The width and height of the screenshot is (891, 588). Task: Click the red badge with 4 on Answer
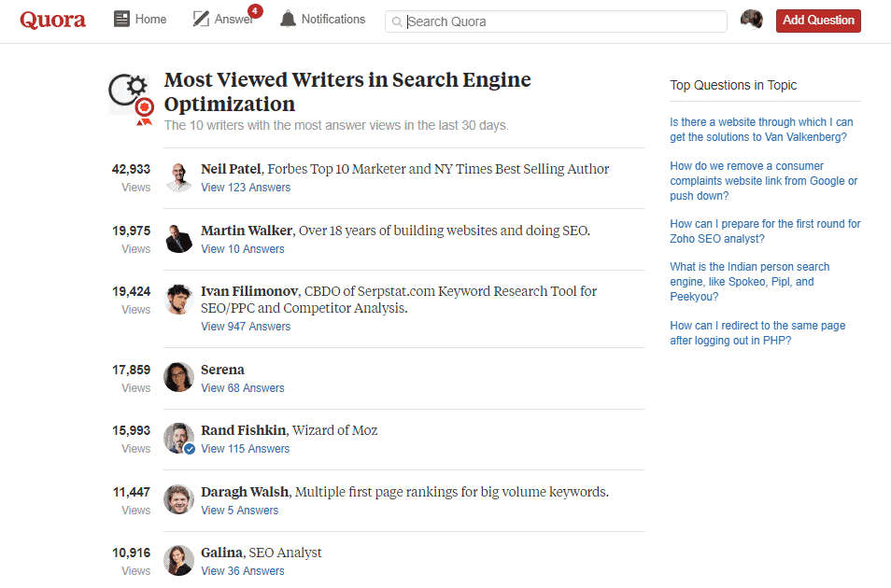[255, 10]
